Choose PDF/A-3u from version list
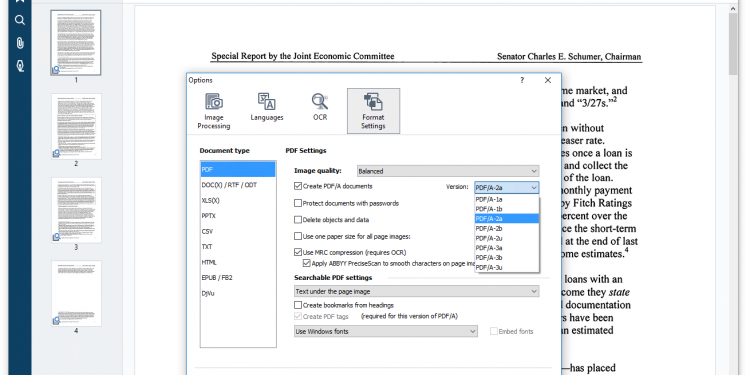This screenshot has width=750, height=375. [x=507, y=267]
